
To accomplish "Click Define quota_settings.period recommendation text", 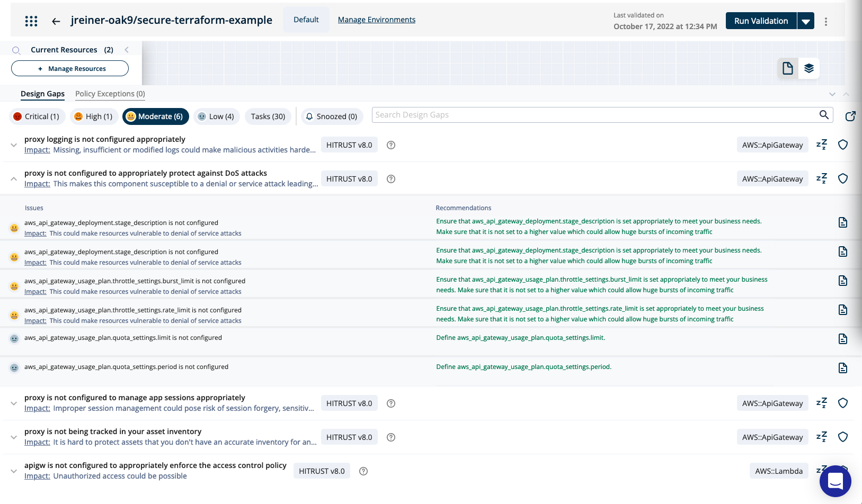I will (524, 367).
